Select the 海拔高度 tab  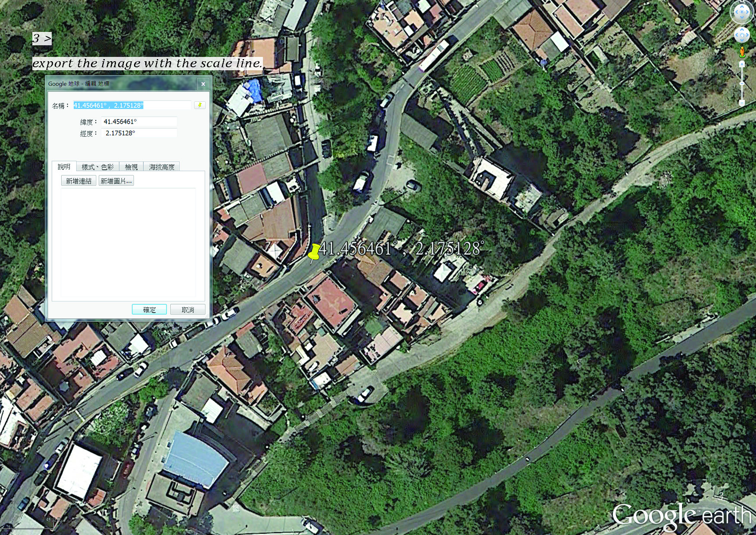coord(162,167)
